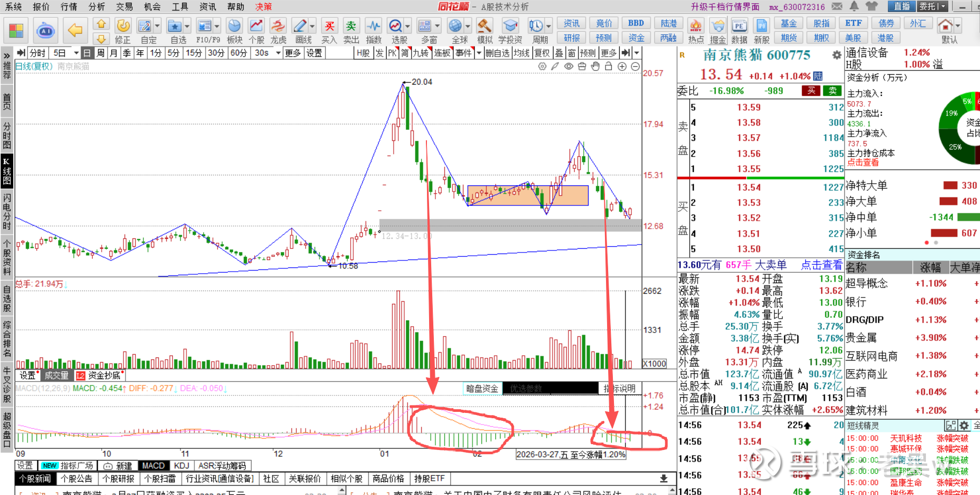The width and height of the screenshot is (980, 495).
Task: Expand the 委托 trading dropdown arrow
Action: (x=942, y=6)
